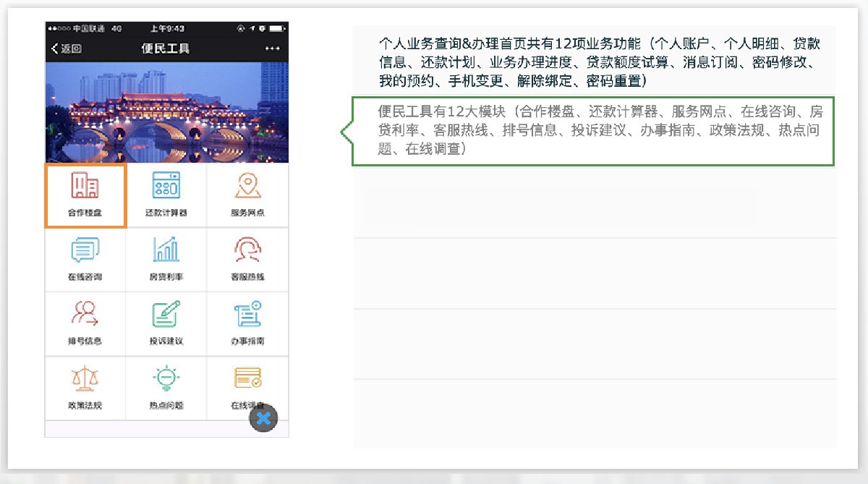
Task: Select the 便民工具有12大模块 description item
Action: 593,131
